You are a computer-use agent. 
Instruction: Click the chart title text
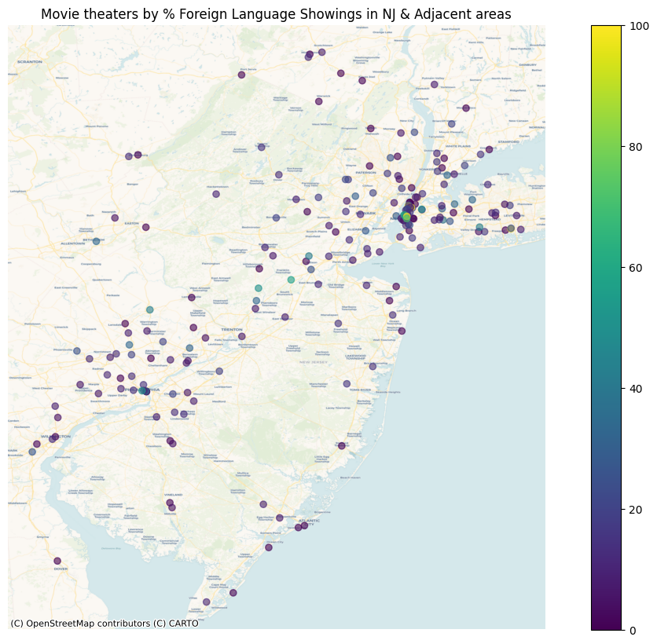[276, 14]
